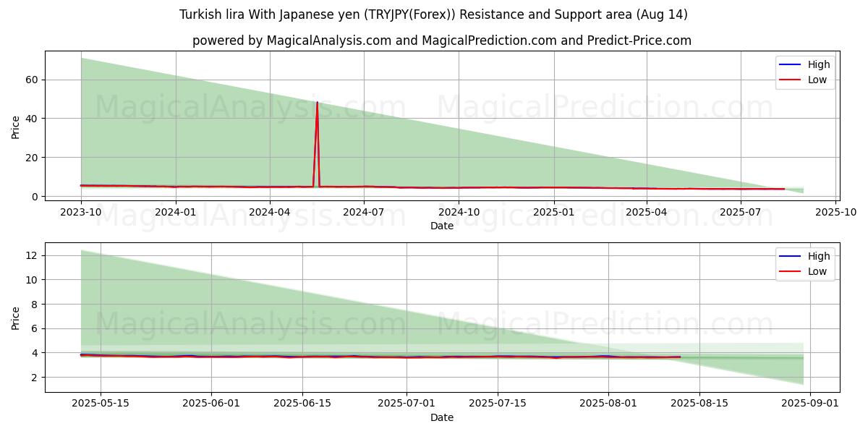Image resolution: width=868 pixels, height=434 pixels.
Task: Click the end of the price line in bottom chart
Action: 680,357
